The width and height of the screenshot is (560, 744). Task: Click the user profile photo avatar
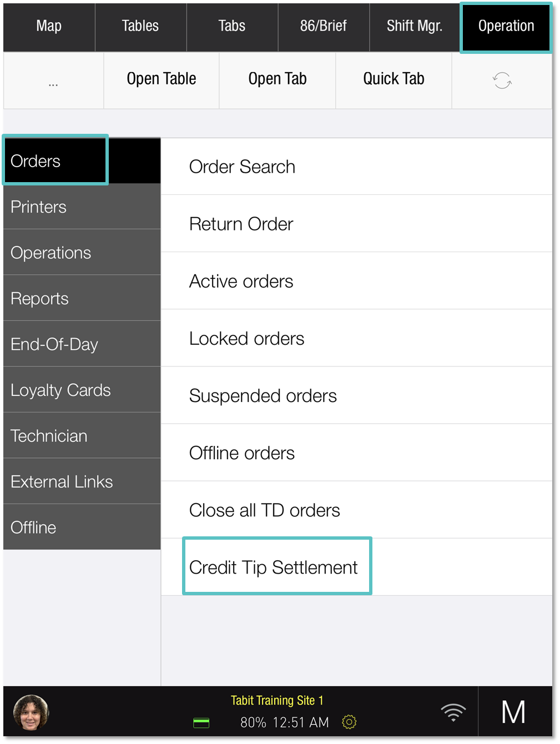(31, 712)
